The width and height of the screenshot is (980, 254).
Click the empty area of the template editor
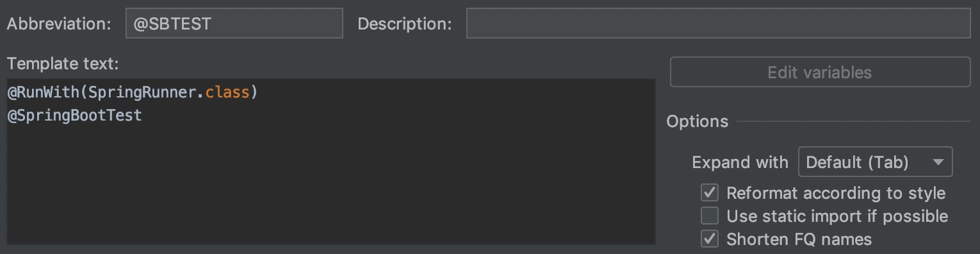(x=331, y=186)
